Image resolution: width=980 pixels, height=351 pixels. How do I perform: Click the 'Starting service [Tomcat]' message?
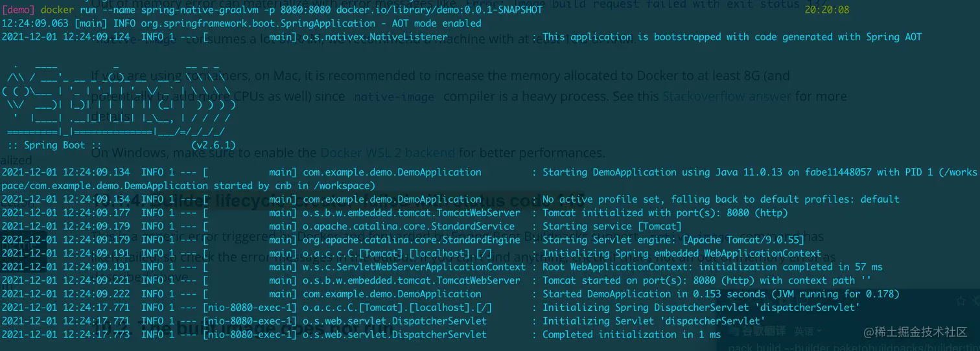pos(612,226)
